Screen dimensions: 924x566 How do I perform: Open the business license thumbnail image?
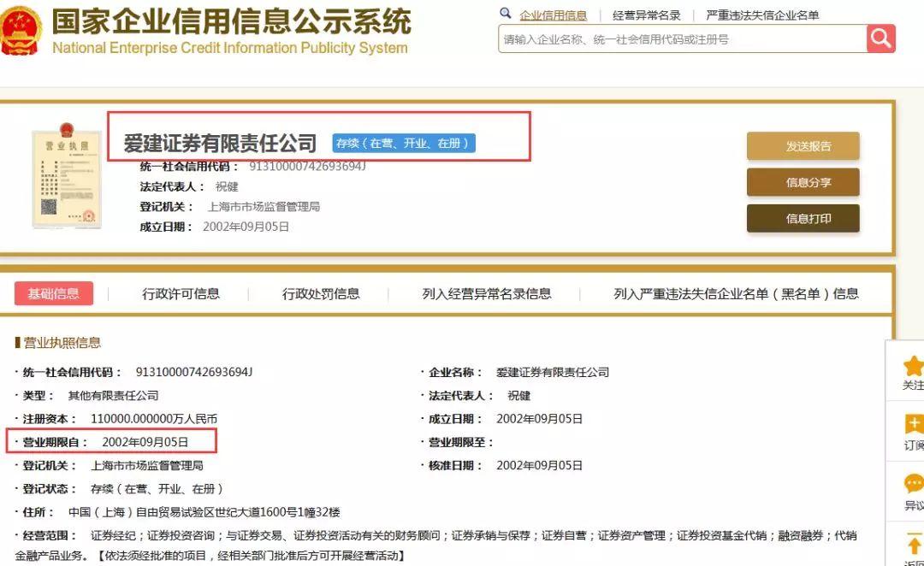point(67,175)
